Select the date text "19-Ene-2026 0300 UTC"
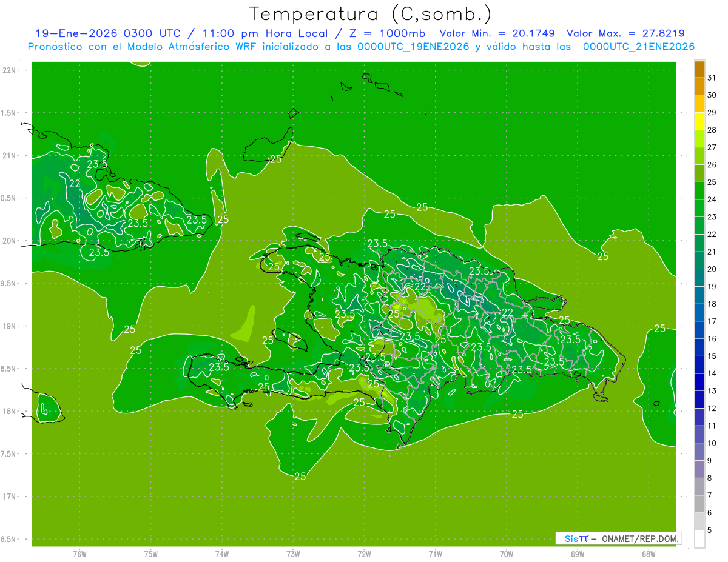The image size is (728, 562). tap(108, 34)
